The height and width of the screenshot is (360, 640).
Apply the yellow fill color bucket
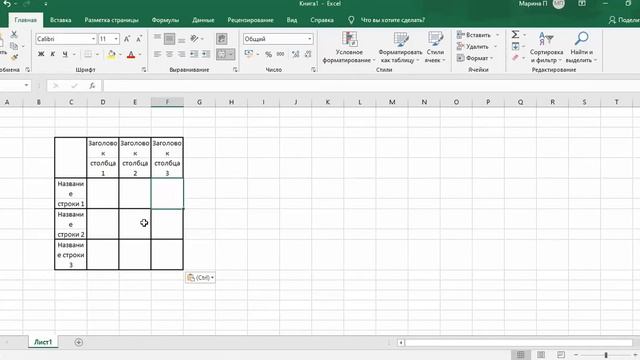click(111, 54)
